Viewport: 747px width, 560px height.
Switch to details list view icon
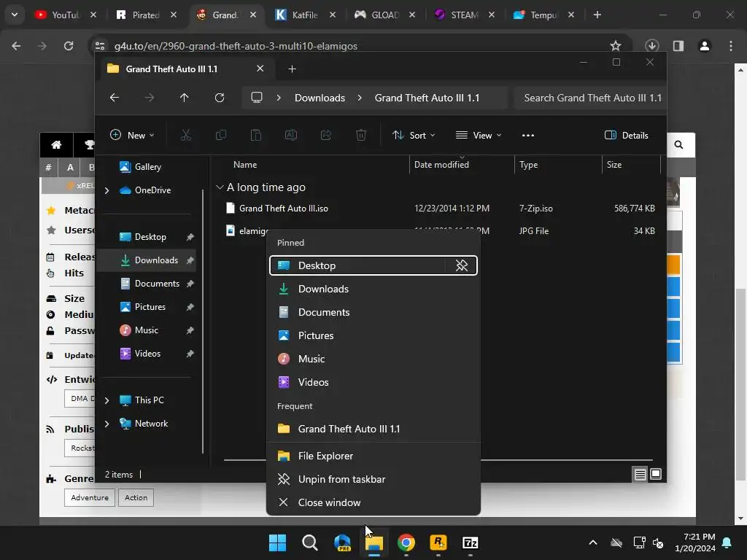click(640, 474)
